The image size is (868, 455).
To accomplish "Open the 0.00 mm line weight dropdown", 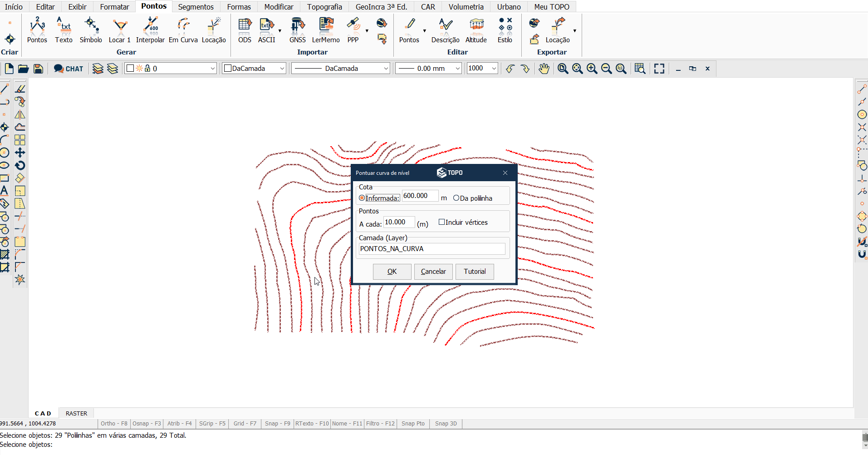I will [457, 69].
